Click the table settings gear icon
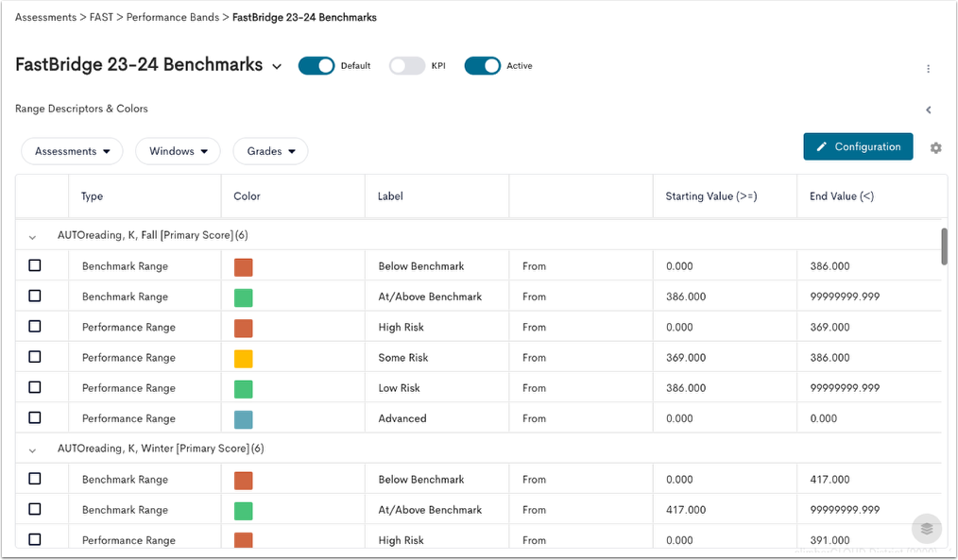 (x=935, y=147)
